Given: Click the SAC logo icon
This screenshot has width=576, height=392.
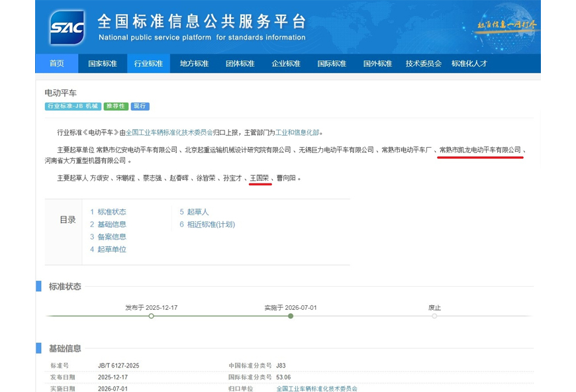Looking at the screenshot, I should [67, 28].
